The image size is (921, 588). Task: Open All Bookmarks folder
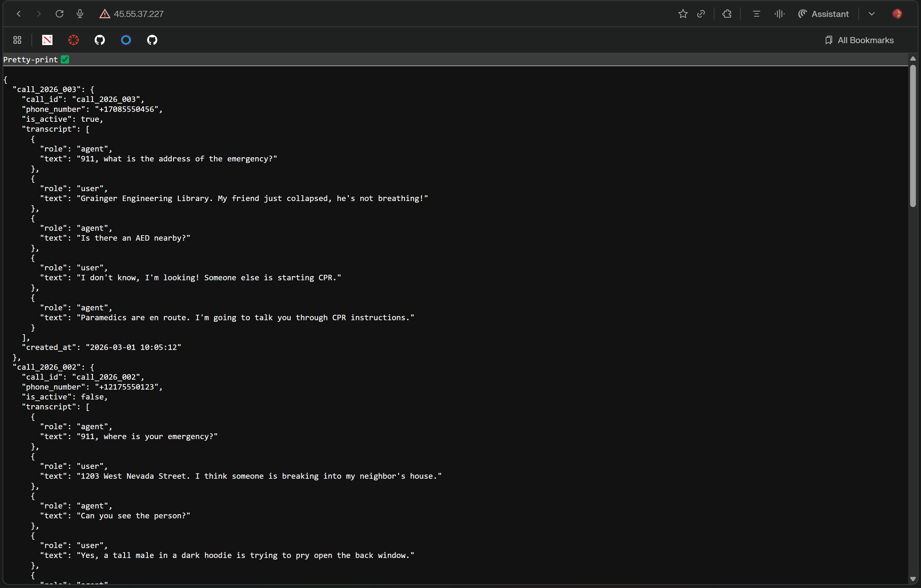859,40
